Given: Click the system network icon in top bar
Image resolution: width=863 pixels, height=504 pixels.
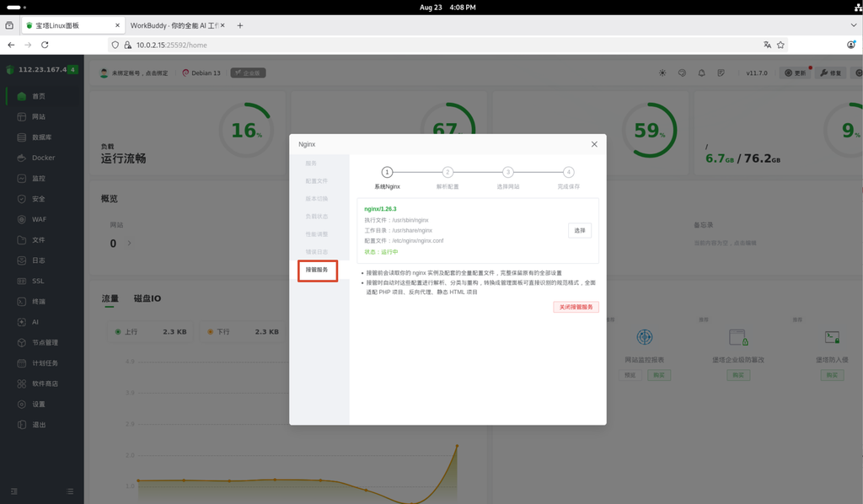Looking at the screenshot, I should tap(857, 7).
